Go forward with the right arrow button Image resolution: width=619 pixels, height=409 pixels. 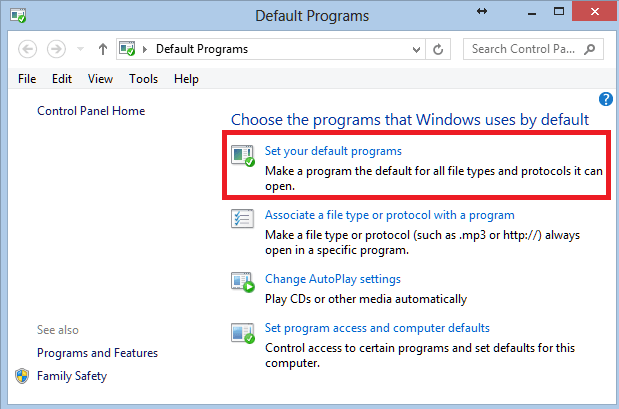click(56, 49)
